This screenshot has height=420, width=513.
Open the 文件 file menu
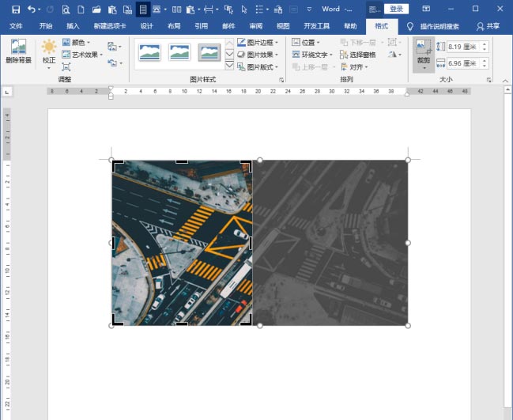(16, 26)
